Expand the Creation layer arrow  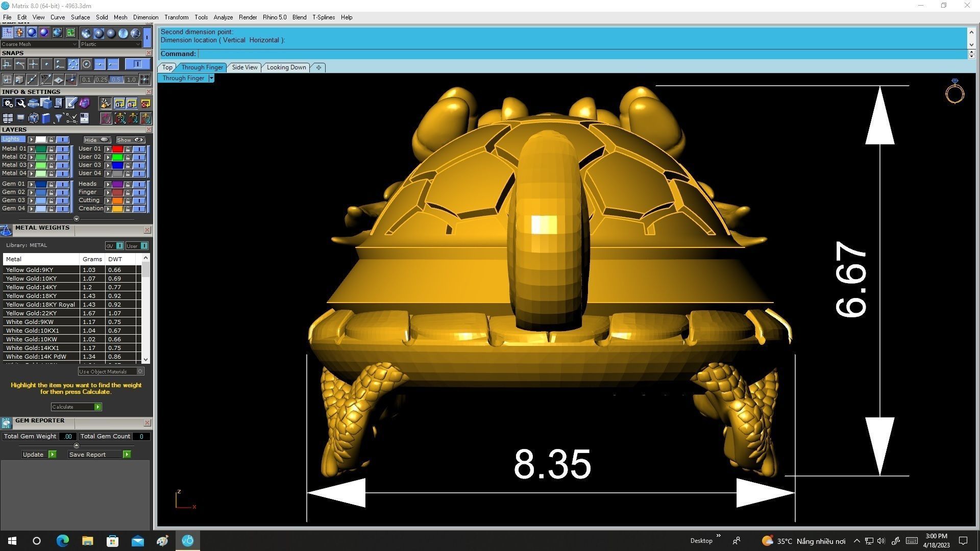(108, 209)
